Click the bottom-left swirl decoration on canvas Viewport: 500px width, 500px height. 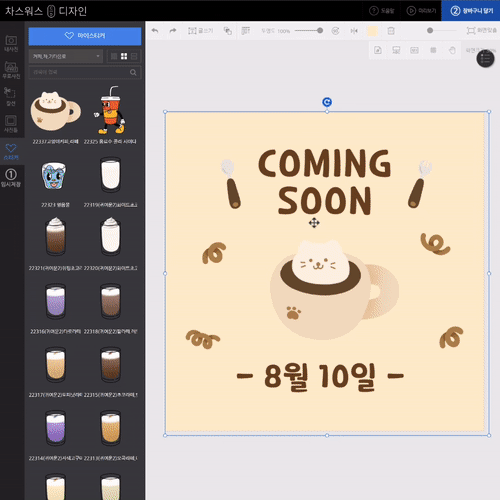point(202,339)
